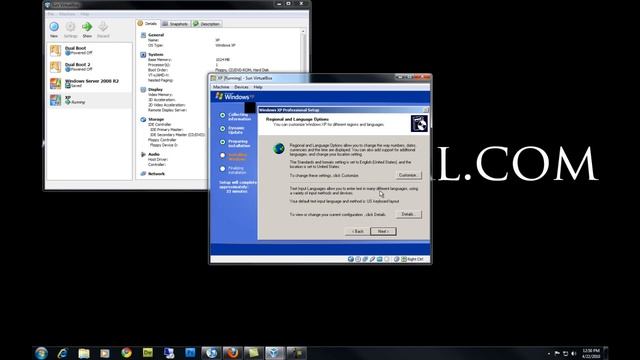Open Firefox from the taskbar

pyautogui.click(x=232, y=353)
